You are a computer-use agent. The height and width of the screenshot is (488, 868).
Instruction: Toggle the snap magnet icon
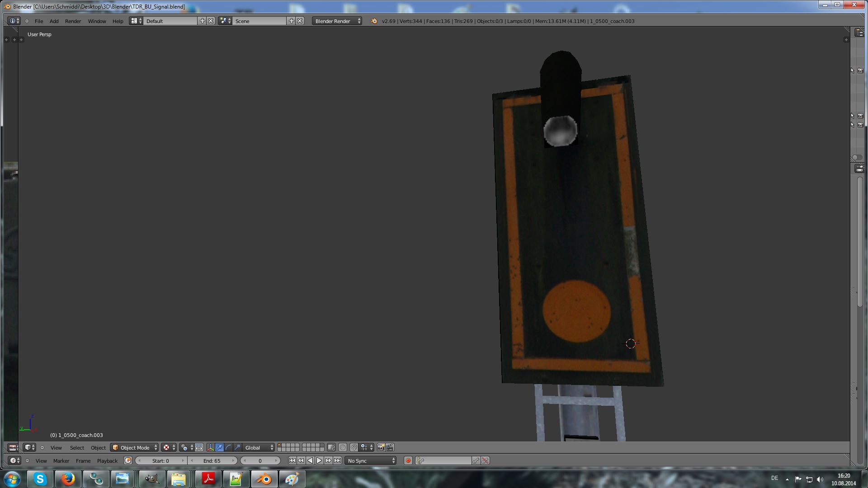pyautogui.click(x=354, y=447)
